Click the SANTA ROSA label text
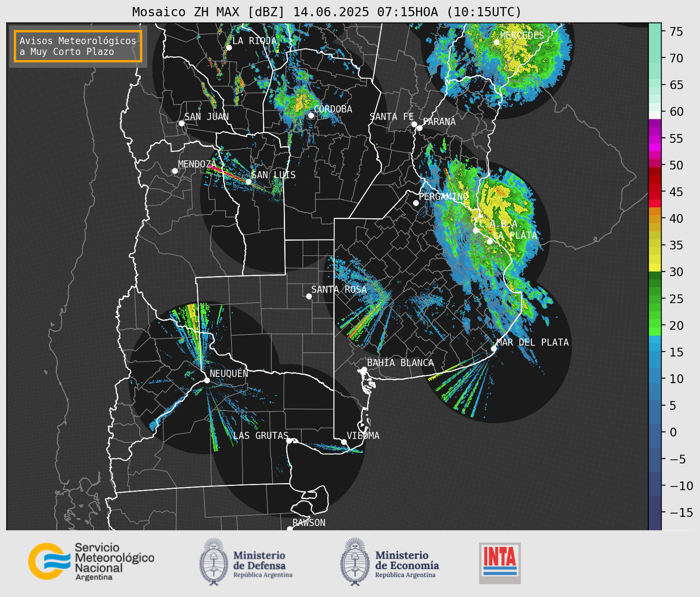This screenshot has width=700, height=597. pyautogui.click(x=339, y=289)
